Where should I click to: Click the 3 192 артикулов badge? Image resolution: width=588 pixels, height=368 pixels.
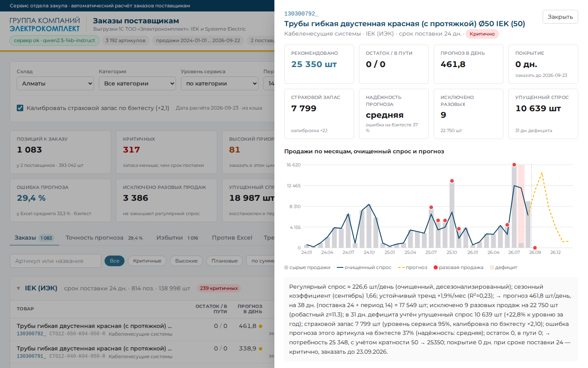pyautogui.click(x=125, y=40)
